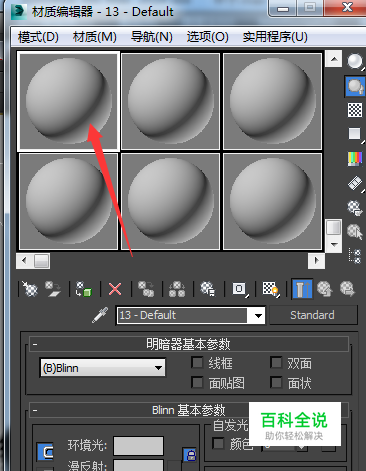The width and height of the screenshot is (366, 471).
Task: Select the bottom-middle sample sphere slot
Action: (170, 201)
